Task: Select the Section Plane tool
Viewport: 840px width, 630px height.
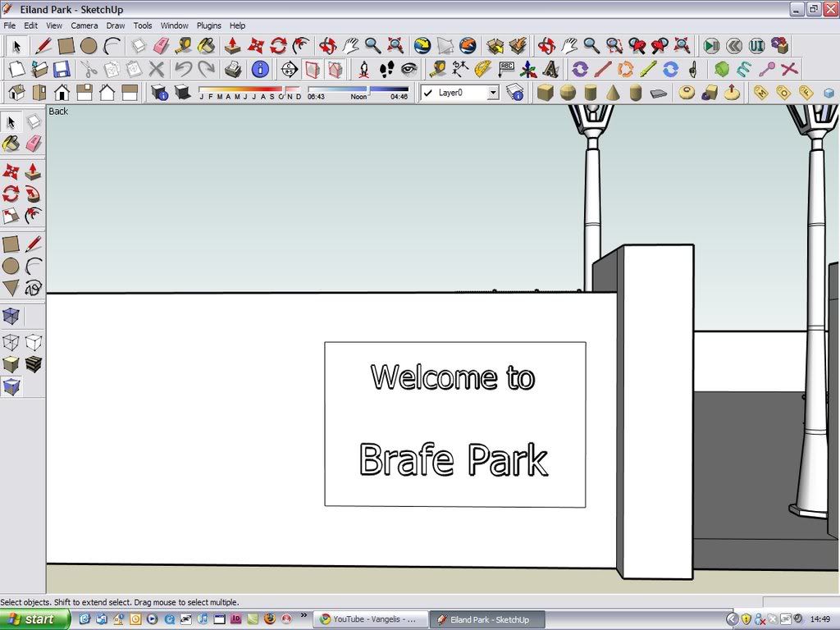Action: click(289, 69)
